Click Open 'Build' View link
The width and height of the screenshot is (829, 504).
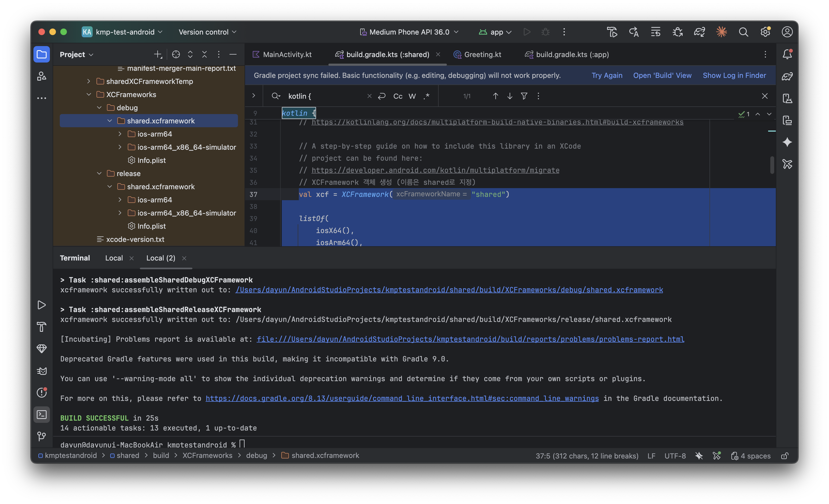pos(662,75)
